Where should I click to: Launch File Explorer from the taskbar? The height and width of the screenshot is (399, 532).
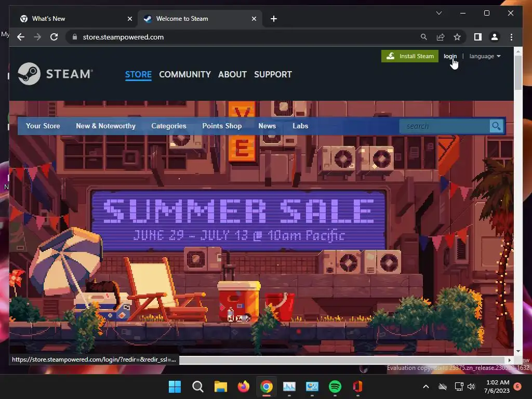click(x=220, y=387)
